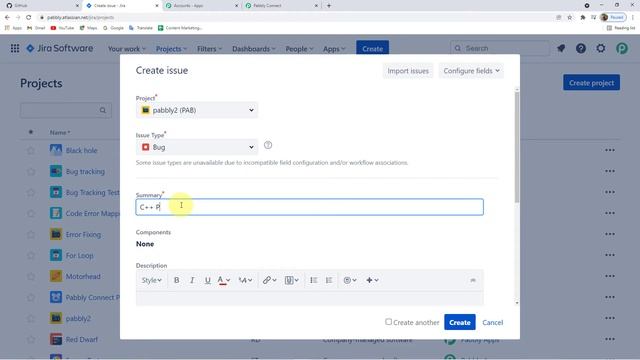Click the Create project button

tap(591, 83)
